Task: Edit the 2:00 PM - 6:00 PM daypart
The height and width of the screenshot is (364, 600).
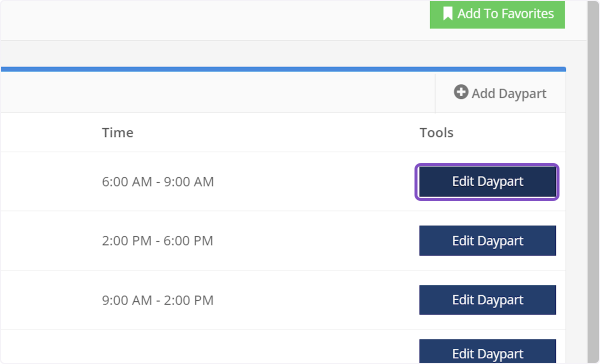Action: point(487,240)
